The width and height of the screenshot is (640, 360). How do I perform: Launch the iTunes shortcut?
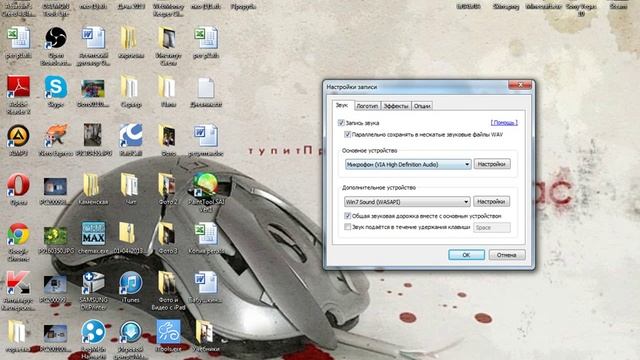[x=131, y=283]
